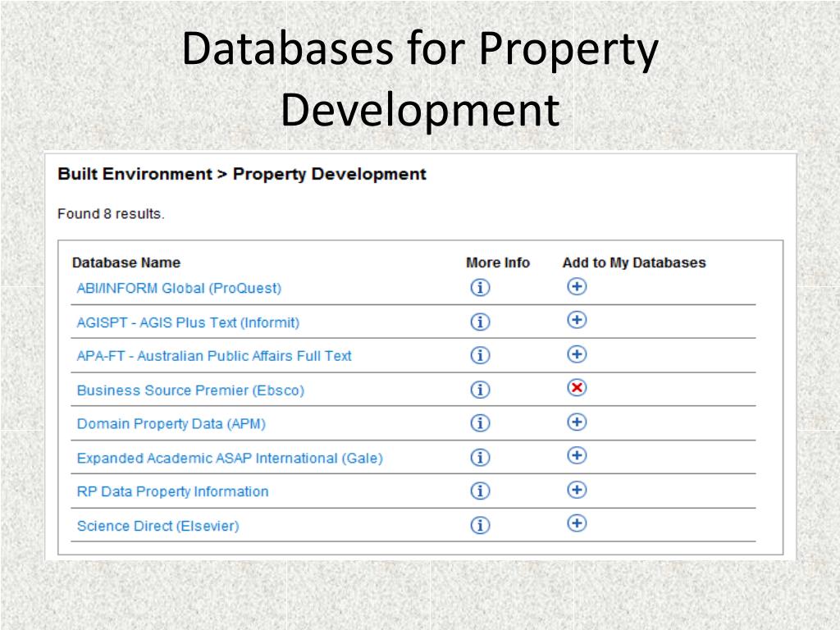Image resolution: width=840 pixels, height=630 pixels.
Task: Add AGISPT to My Databases
Action: (577, 320)
